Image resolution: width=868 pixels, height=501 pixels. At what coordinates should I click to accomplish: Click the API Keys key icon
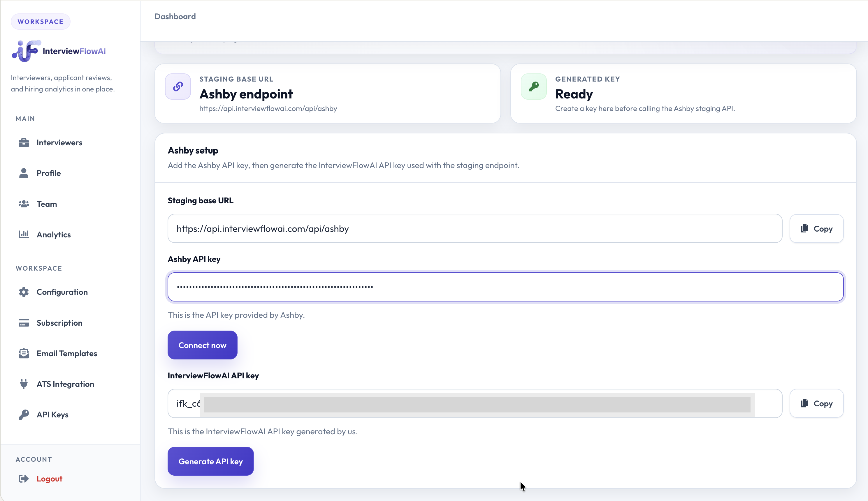(23, 414)
